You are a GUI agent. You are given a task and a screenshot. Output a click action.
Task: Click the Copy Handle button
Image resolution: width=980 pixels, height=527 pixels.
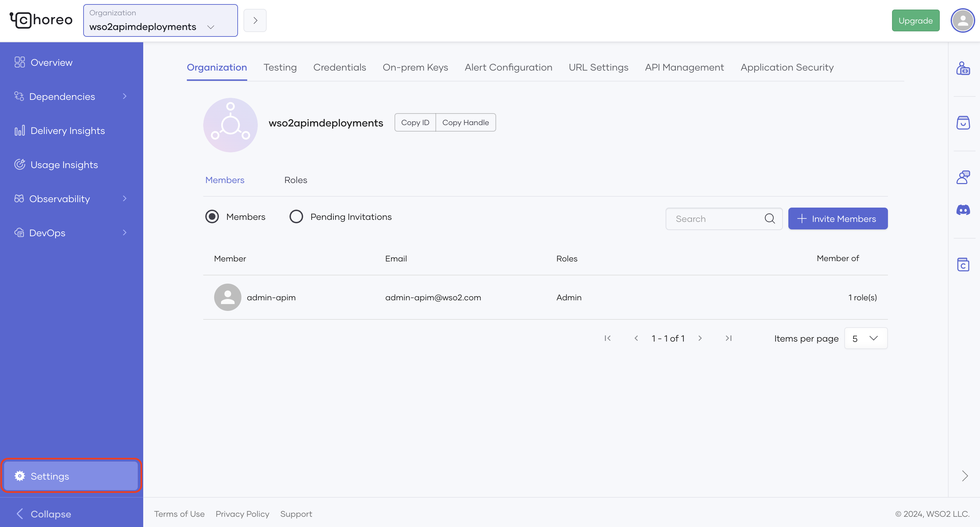coord(465,122)
